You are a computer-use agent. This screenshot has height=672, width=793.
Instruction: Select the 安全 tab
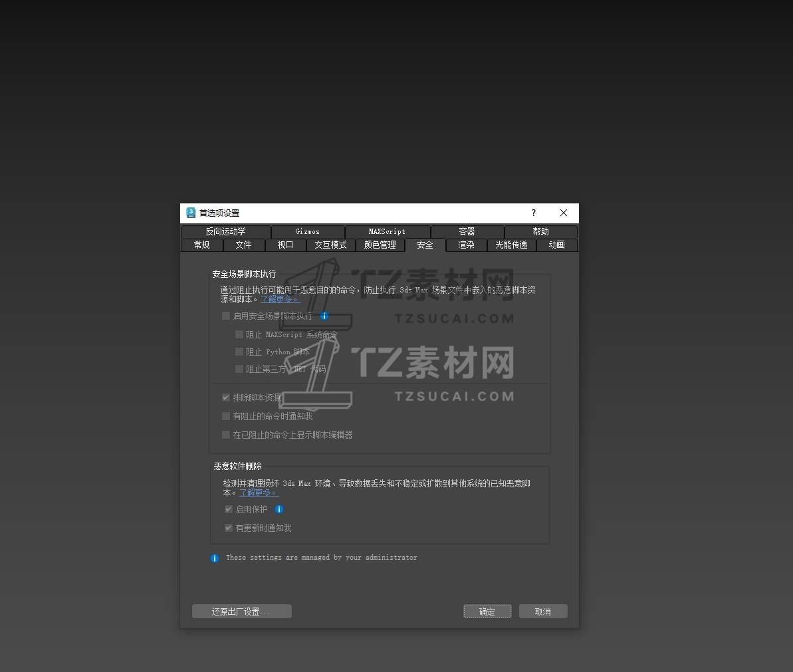(x=425, y=245)
